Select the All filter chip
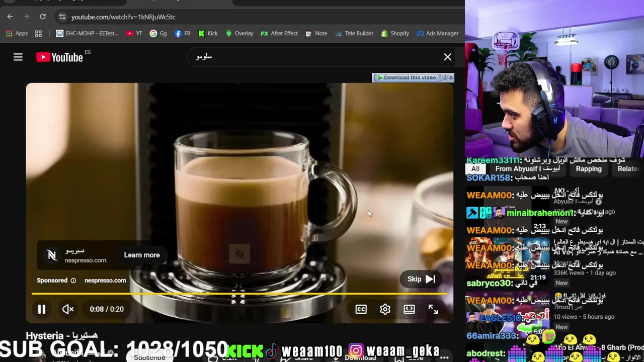Image resolution: width=644 pixels, height=362 pixels. pos(475,169)
